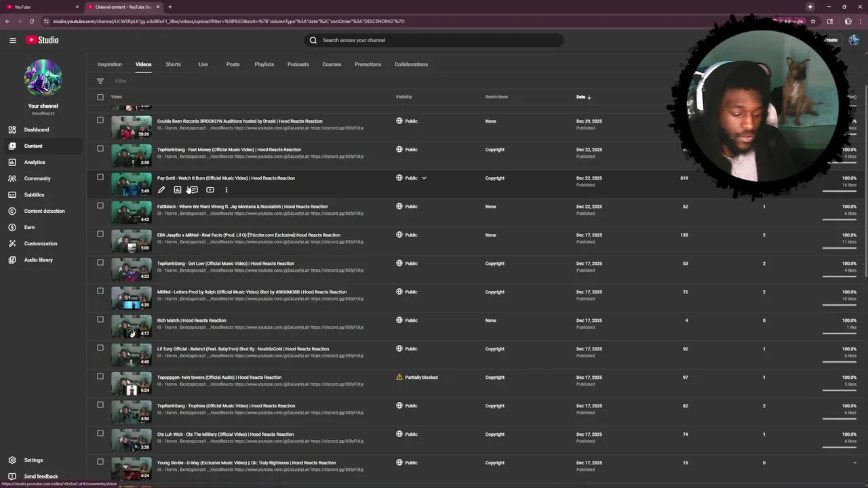Open Audio library from the sidebar
Image resolution: width=868 pixels, height=488 pixels.
point(38,260)
